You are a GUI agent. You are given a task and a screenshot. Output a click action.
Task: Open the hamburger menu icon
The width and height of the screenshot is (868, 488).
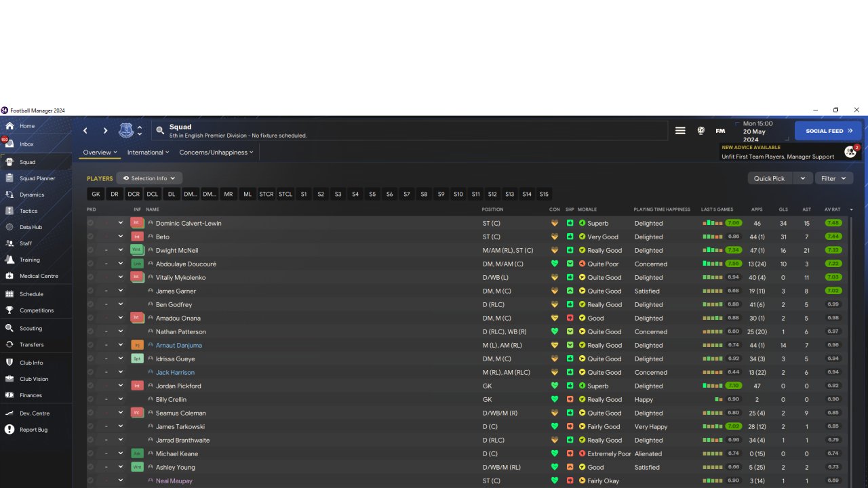tap(680, 131)
